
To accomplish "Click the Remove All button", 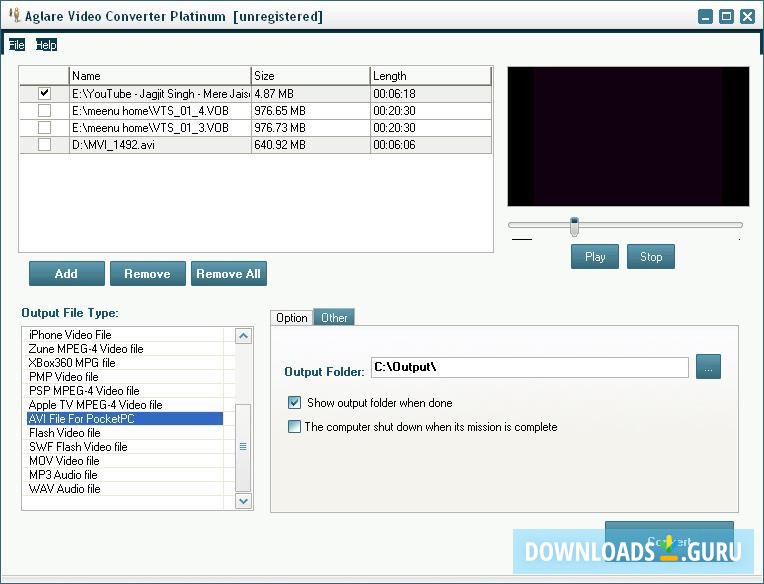I will (229, 273).
